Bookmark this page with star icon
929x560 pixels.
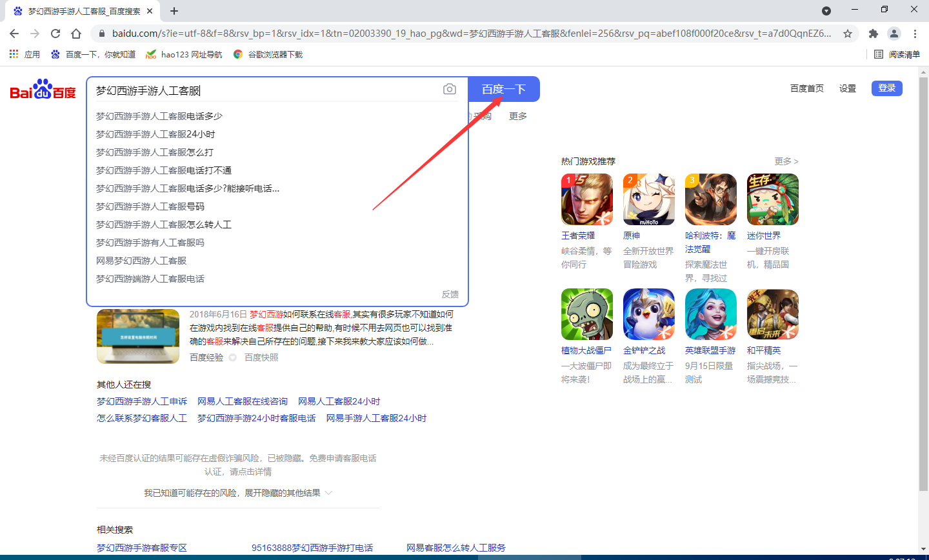coord(848,34)
